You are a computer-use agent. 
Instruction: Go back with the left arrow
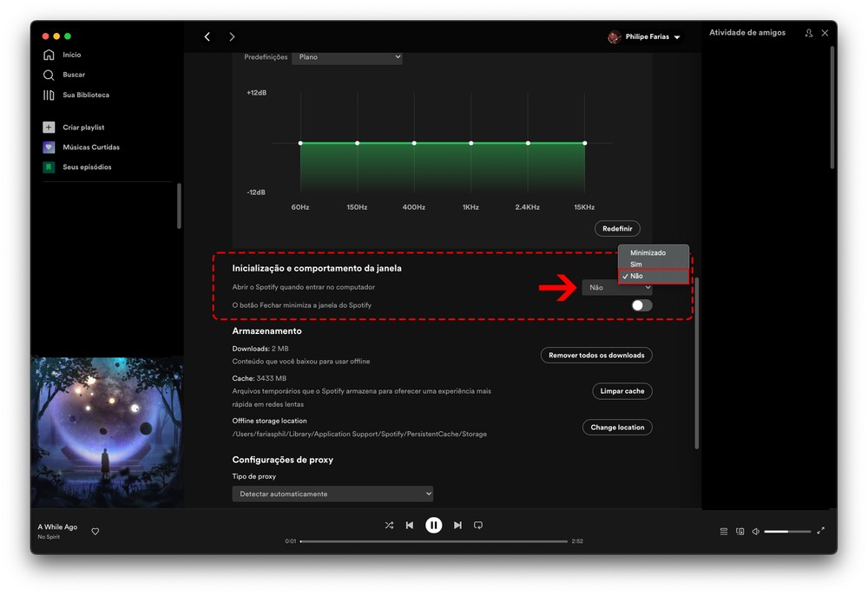(207, 36)
